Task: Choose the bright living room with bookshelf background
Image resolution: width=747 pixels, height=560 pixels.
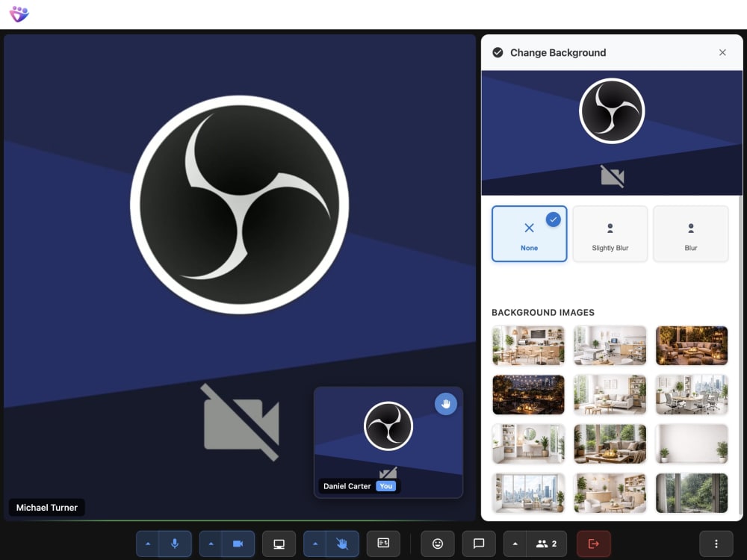Action: click(x=610, y=395)
